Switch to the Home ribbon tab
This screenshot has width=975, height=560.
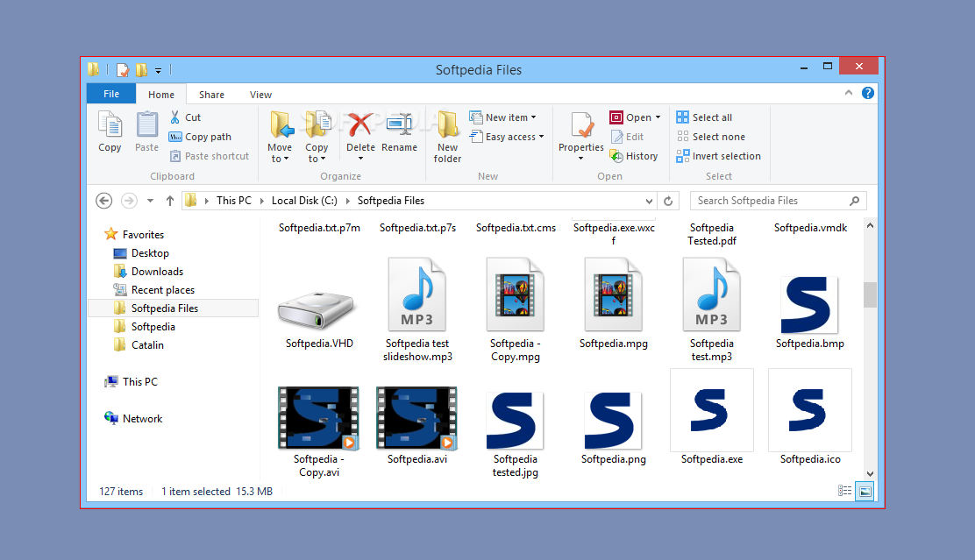161,95
